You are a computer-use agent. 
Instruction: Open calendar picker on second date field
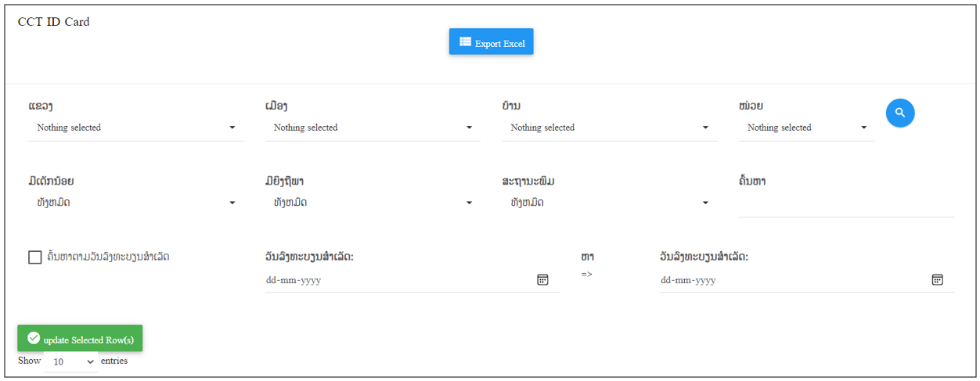point(937,279)
